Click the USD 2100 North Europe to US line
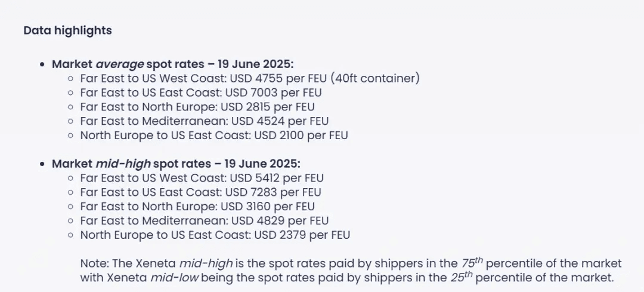Viewport: 644px width, 292px height. coord(214,135)
